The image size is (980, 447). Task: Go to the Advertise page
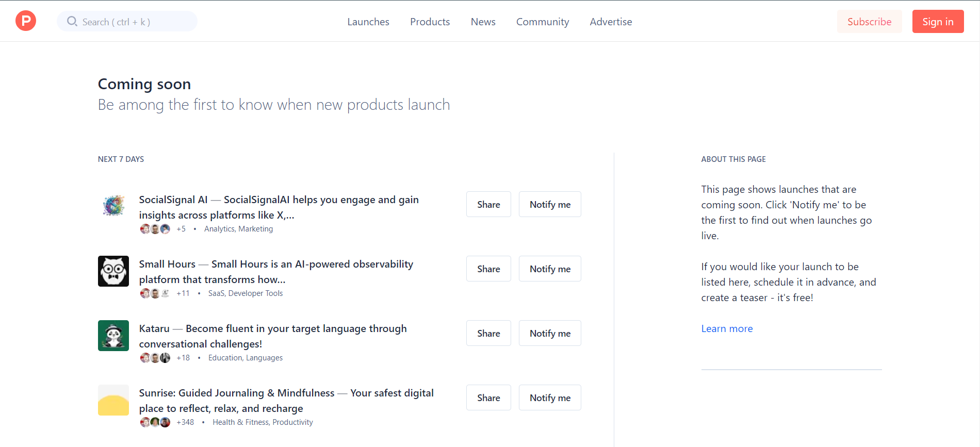[x=611, y=22]
